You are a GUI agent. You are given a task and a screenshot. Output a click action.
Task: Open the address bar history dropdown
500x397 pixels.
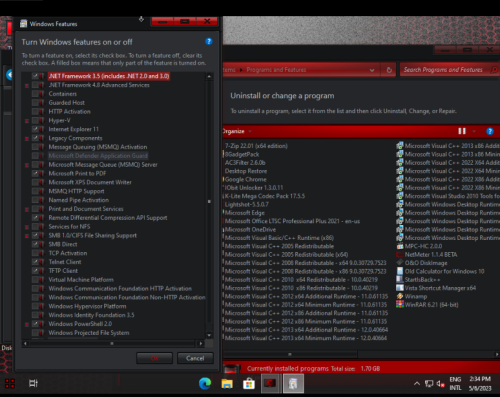[372, 70]
